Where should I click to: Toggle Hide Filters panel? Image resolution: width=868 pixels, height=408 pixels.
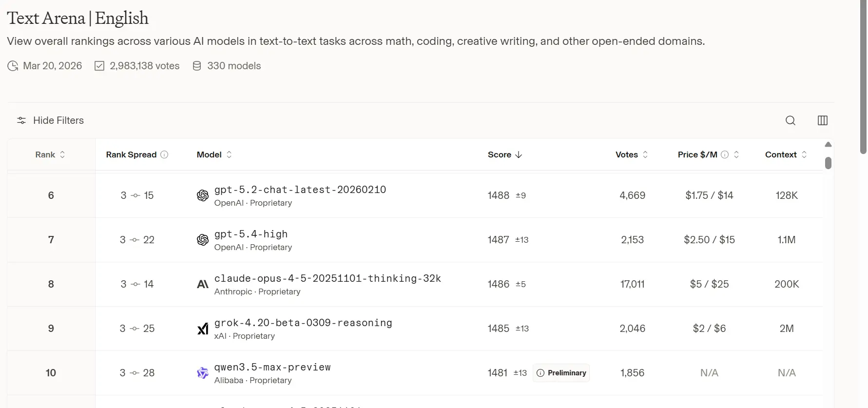point(50,120)
